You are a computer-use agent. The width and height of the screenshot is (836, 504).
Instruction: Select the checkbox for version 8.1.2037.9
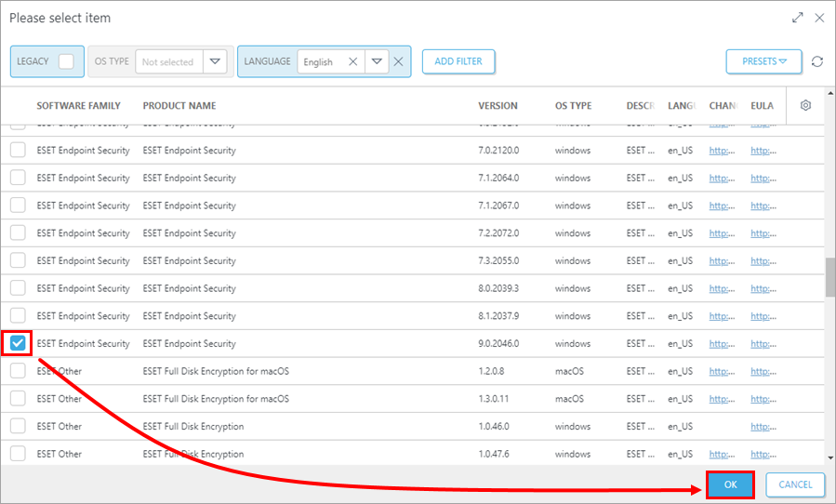click(x=18, y=316)
